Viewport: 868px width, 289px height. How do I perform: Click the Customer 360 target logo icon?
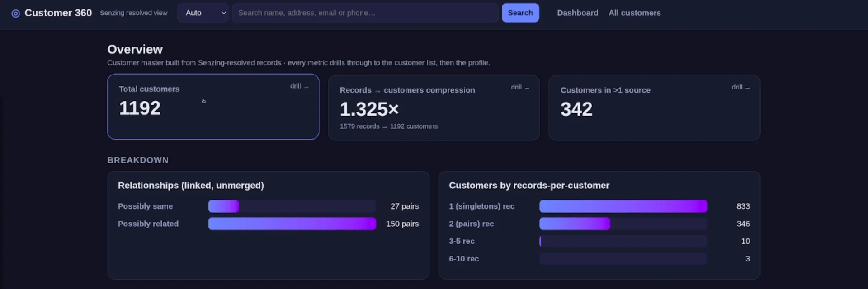[15, 14]
